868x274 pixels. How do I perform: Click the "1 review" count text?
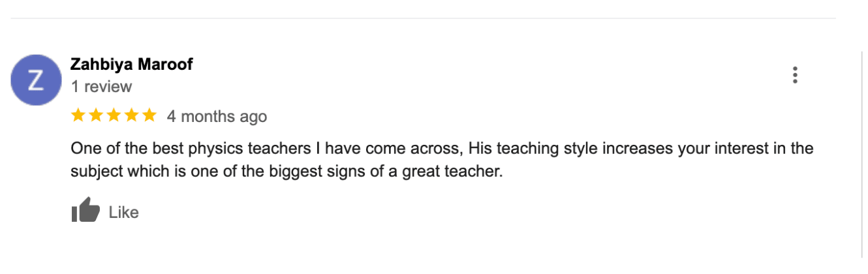pos(101,87)
